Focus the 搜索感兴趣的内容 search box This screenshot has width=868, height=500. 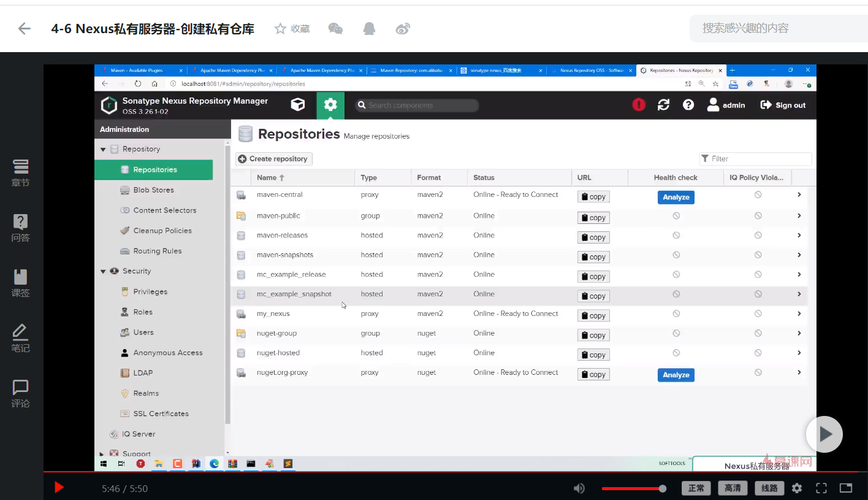pyautogui.click(x=779, y=28)
